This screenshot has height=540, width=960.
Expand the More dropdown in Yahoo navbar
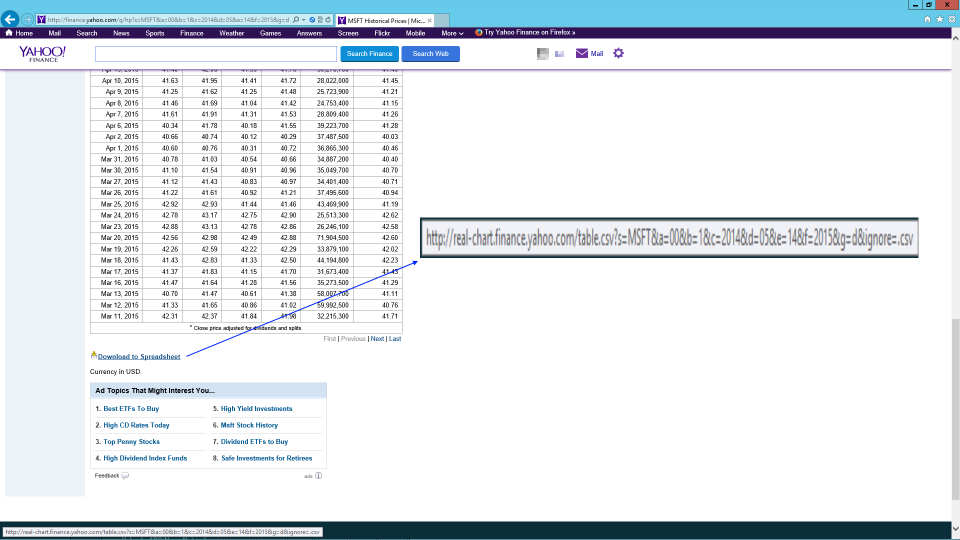[x=452, y=33]
